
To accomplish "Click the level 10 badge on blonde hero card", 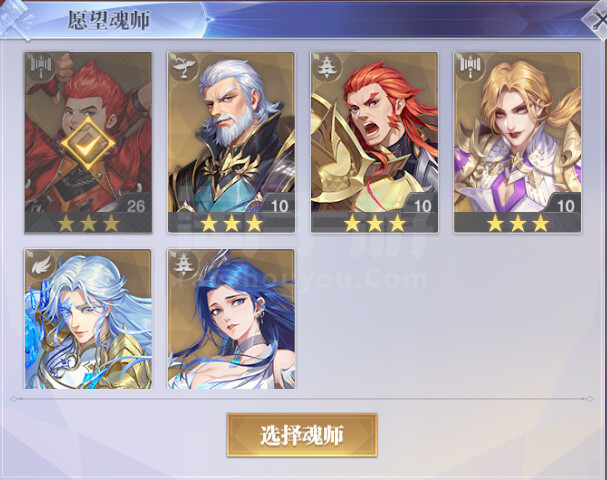I will tap(565, 206).
